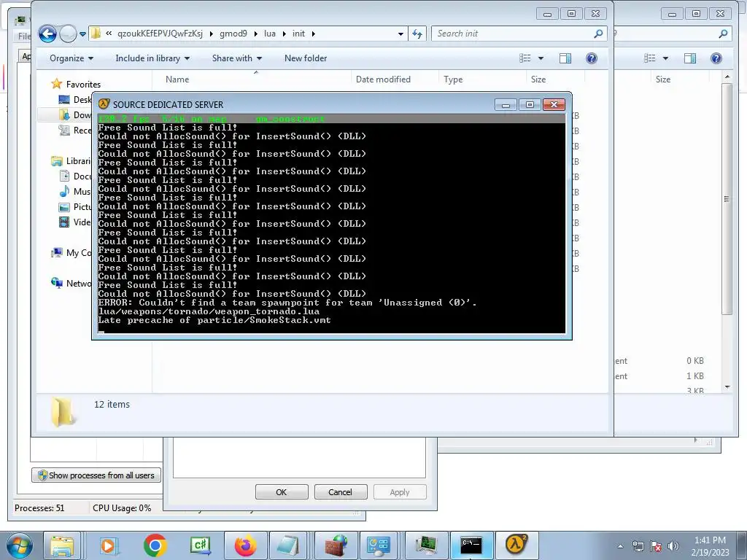Screen dimensions: 747x560
Task: Open Source Dedicated Server taskbar icon
Action: 517,545
